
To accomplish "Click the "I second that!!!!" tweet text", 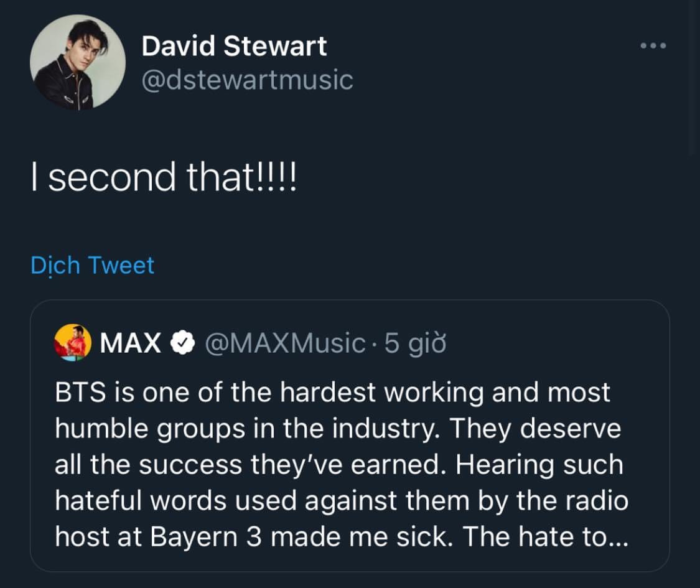I will [x=164, y=178].
